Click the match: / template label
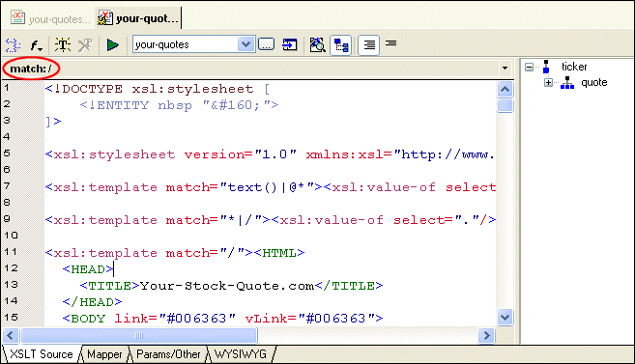 point(31,69)
